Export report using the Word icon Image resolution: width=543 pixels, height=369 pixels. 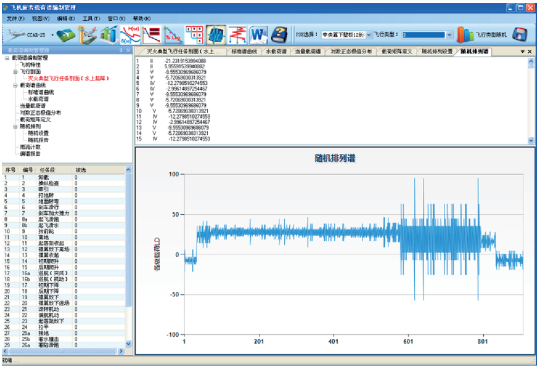(258, 35)
